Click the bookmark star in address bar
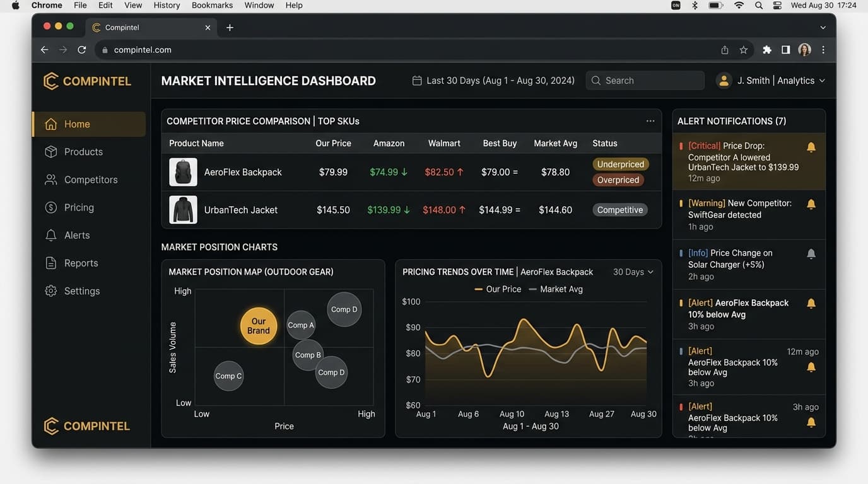 coord(744,50)
